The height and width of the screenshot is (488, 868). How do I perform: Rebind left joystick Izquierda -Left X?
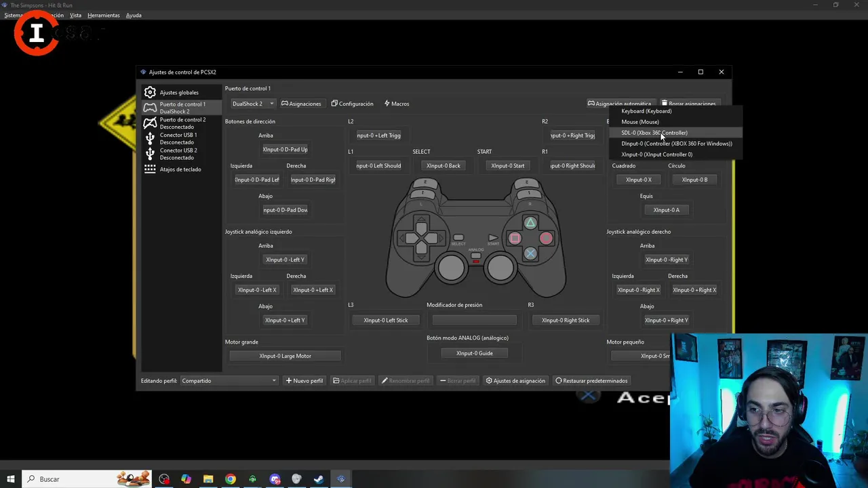(x=257, y=290)
